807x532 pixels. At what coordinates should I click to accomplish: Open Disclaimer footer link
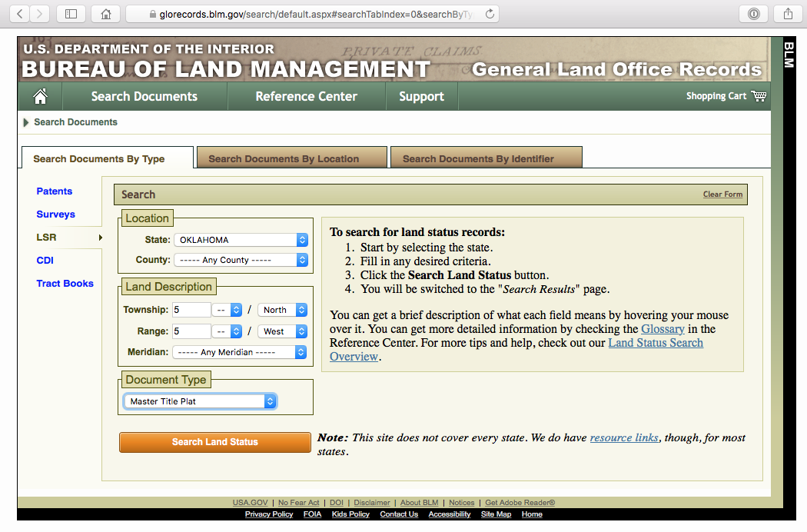(371, 503)
